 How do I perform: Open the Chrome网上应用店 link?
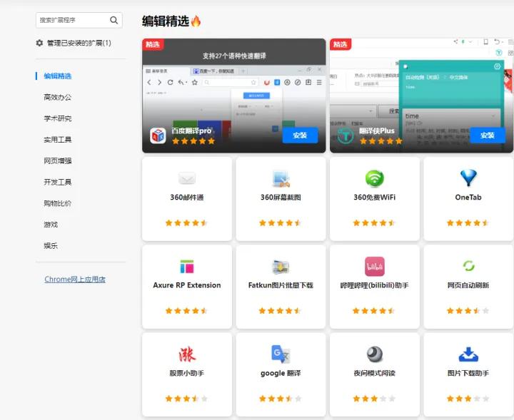click(75, 280)
